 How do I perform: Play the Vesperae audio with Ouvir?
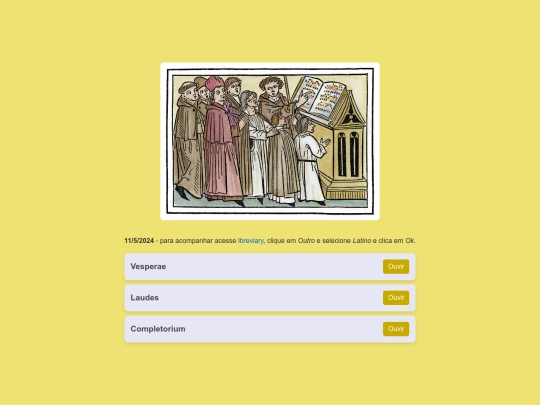click(396, 267)
